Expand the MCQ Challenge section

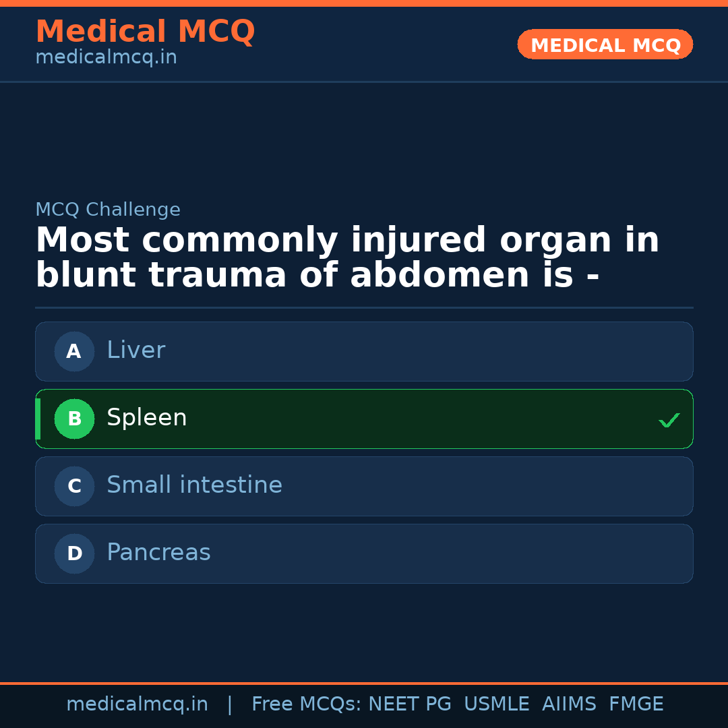tap(108, 210)
